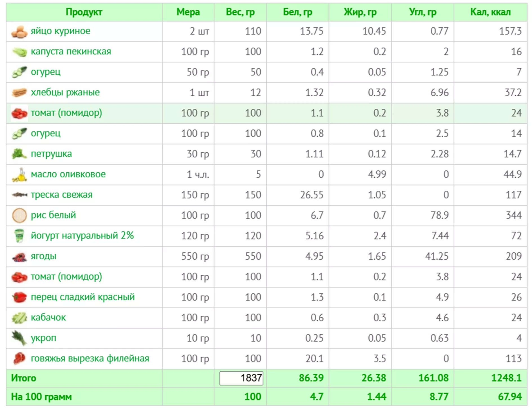
Task: Click the white rice icon
Action: pos(19,215)
